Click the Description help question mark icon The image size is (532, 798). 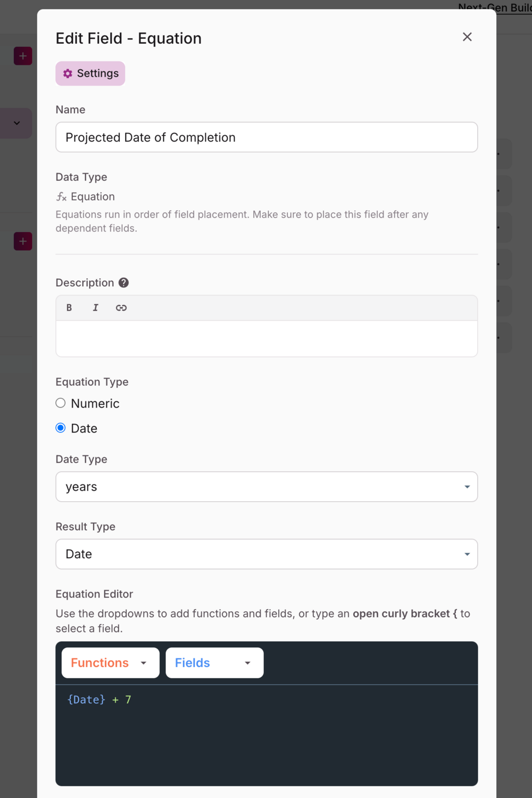coord(123,282)
